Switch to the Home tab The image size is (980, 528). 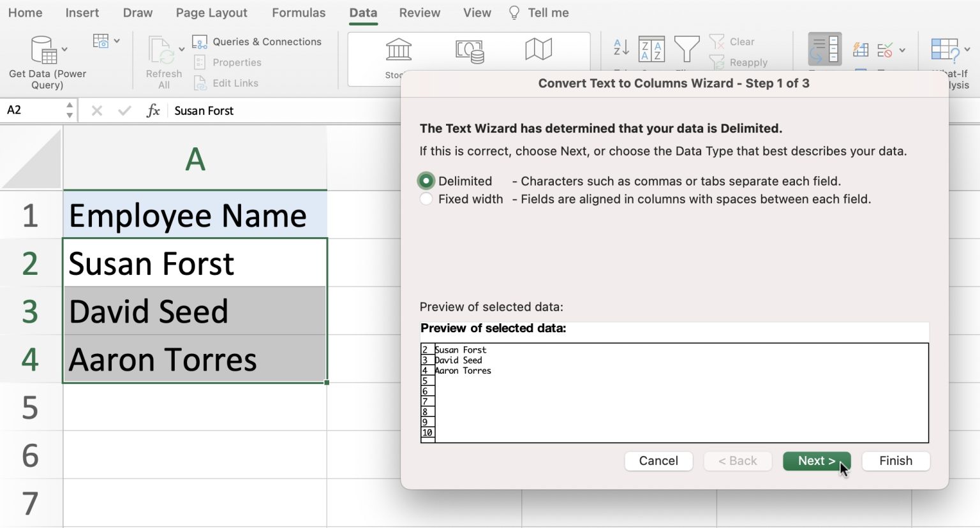26,13
